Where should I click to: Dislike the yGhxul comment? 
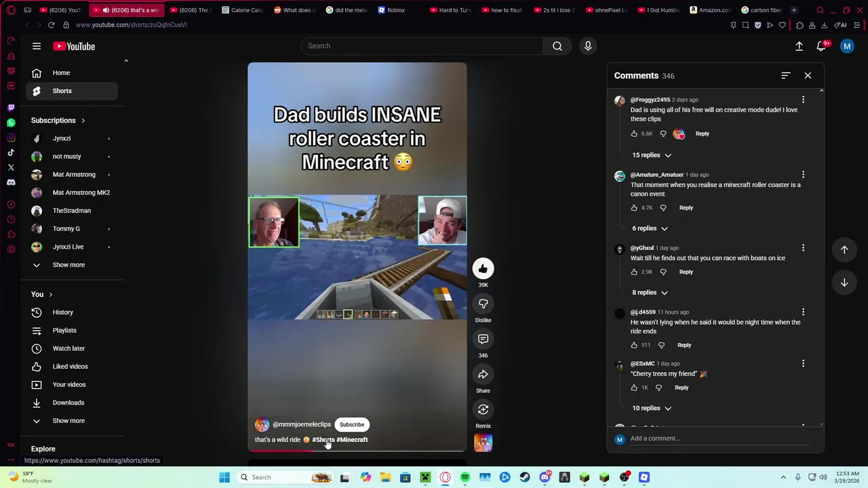pos(663,272)
